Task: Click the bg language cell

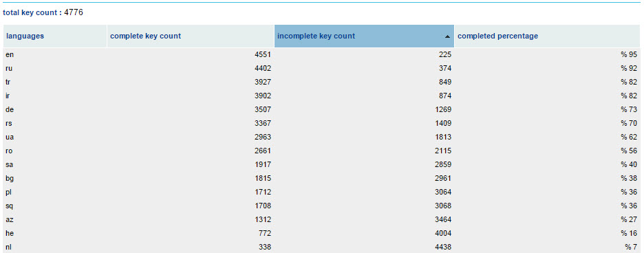Action: pos(55,178)
